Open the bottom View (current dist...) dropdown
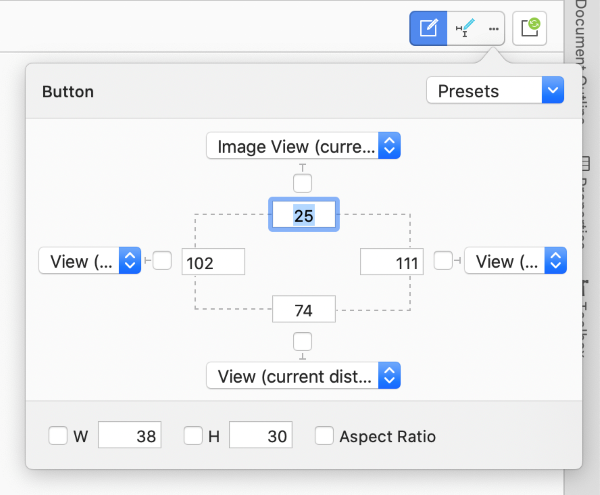Viewport: 600px width, 495px height. (x=303, y=375)
